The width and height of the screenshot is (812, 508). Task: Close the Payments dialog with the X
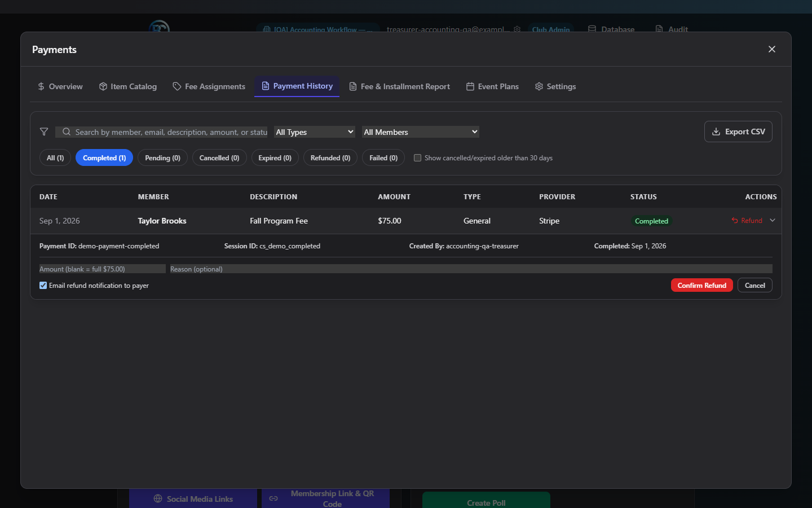click(x=772, y=49)
